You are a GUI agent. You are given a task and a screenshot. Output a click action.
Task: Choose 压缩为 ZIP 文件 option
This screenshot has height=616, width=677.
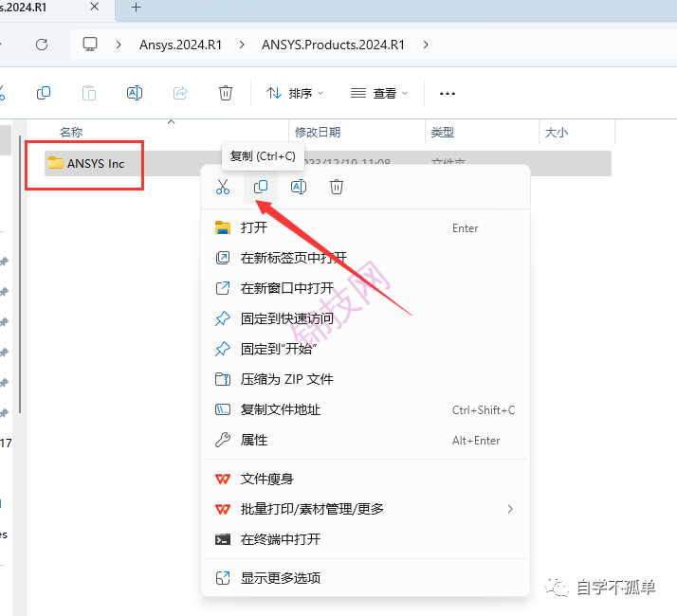(365, 379)
